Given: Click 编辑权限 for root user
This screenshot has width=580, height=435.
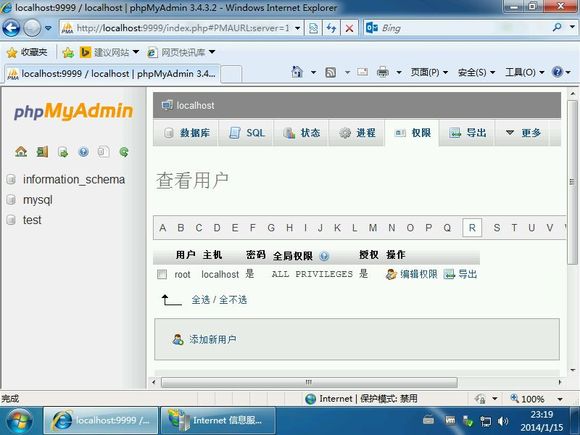Looking at the screenshot, I should [411, 274].
